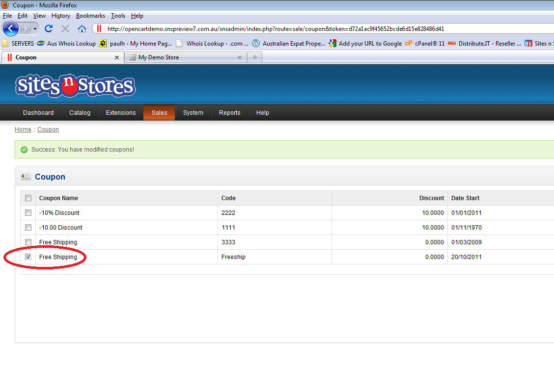Screen dimensions: 554x392
Task: Reload the page with the refresh icon
Action: 49,28
